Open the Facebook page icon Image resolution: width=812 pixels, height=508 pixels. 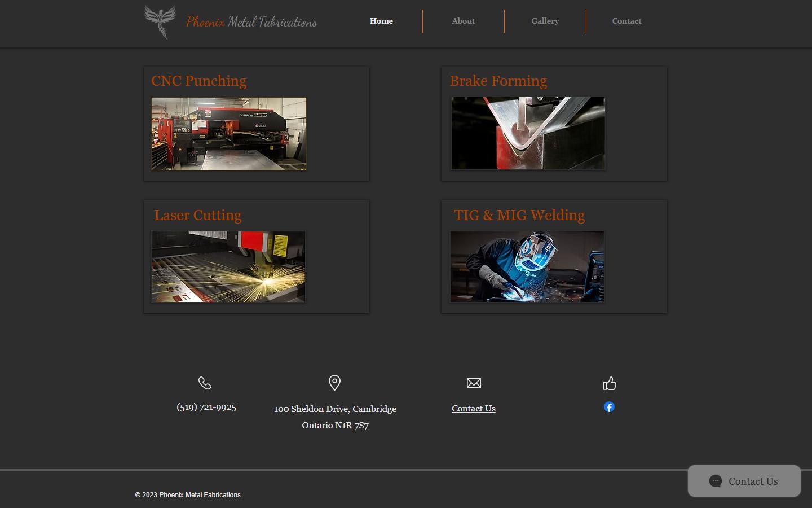pyautogui.click(x=609, y=407)
